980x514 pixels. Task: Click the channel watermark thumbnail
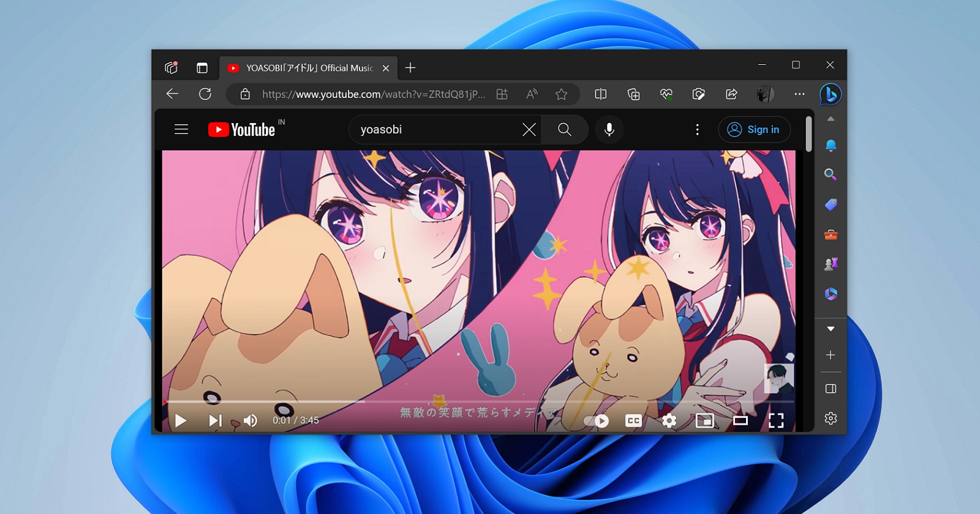tap(779, 379)
